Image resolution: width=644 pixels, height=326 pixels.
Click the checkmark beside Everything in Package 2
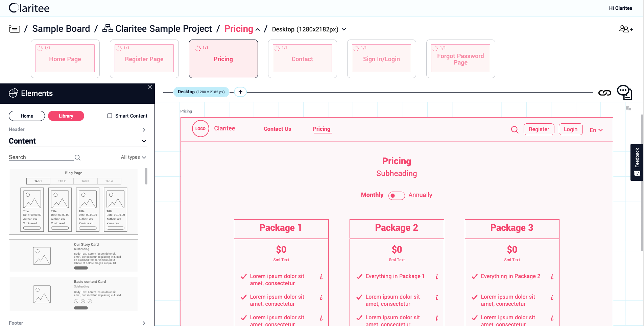pos(475,277)
